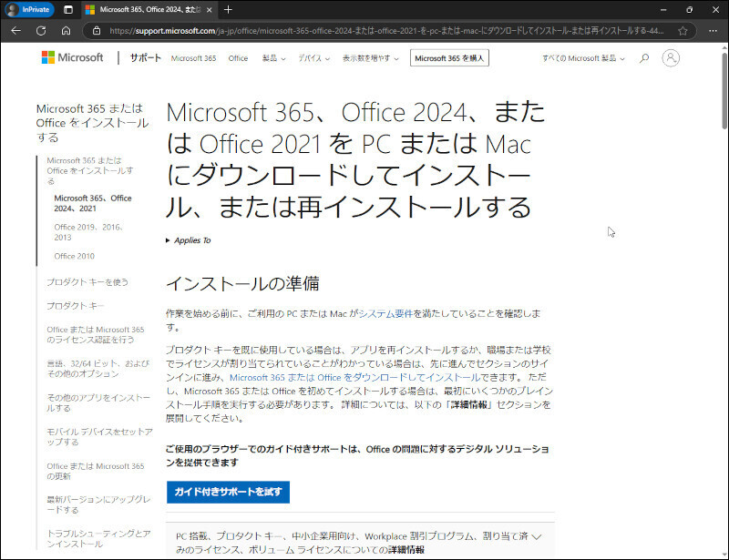Open Office in the top navigation
Image resolution: width=729 pixels, height=560 pixels.
(238, 58)
